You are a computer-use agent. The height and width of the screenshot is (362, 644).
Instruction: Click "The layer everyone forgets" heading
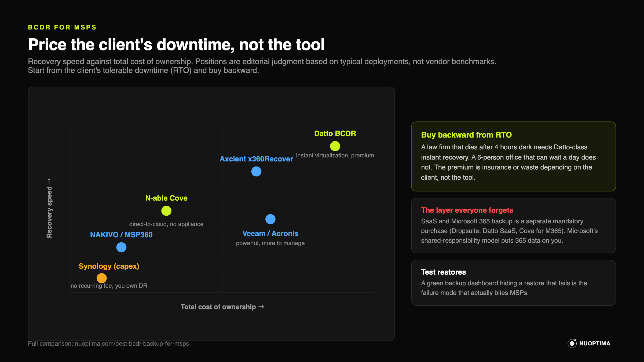pyautogui.click(x=467, y=210)
